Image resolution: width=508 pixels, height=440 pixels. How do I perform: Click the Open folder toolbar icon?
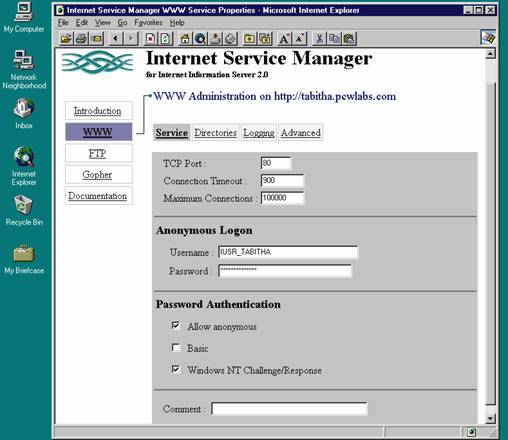pos(66,39)
